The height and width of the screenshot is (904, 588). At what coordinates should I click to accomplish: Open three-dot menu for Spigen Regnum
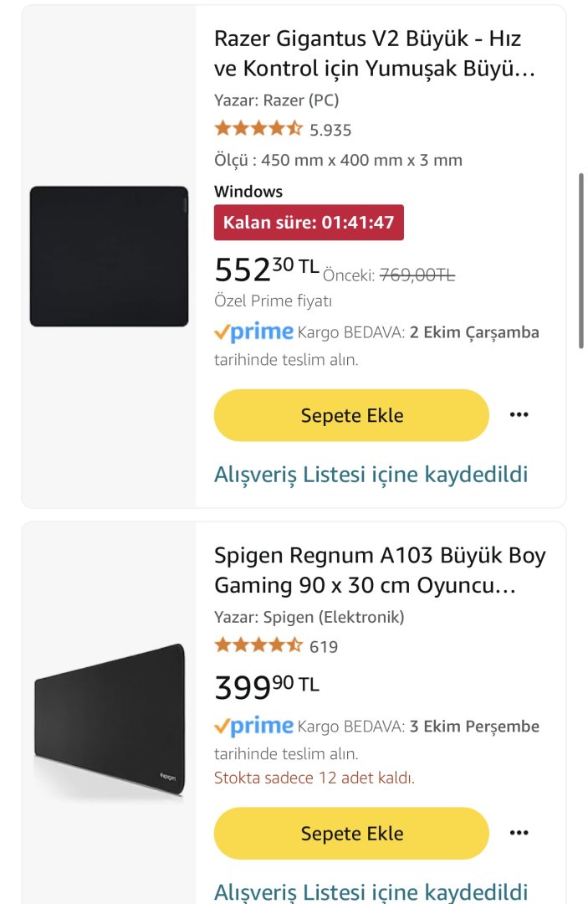click(519, 833)
